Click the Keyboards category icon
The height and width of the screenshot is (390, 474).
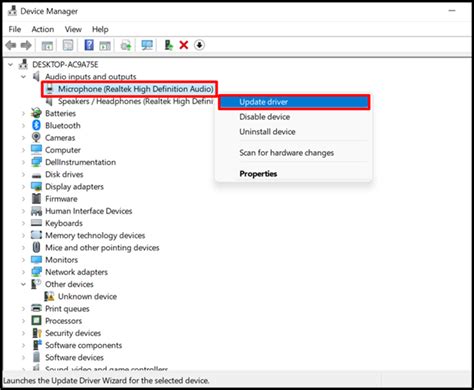tap(36, 223)
